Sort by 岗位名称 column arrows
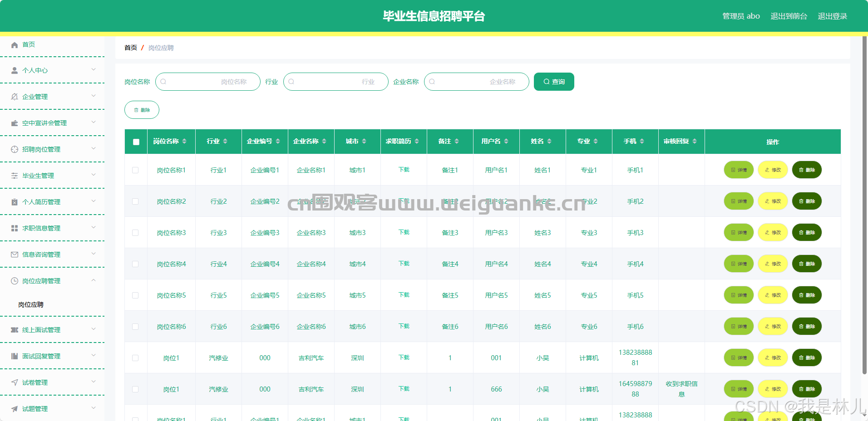 tap(184, 142)
